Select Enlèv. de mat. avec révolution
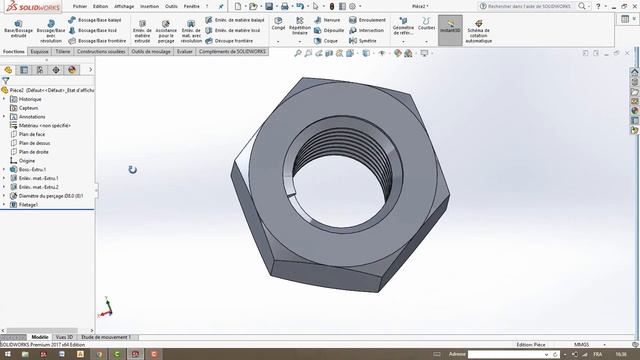Screen dimensions: 640x360 click(x=191, y=31)
